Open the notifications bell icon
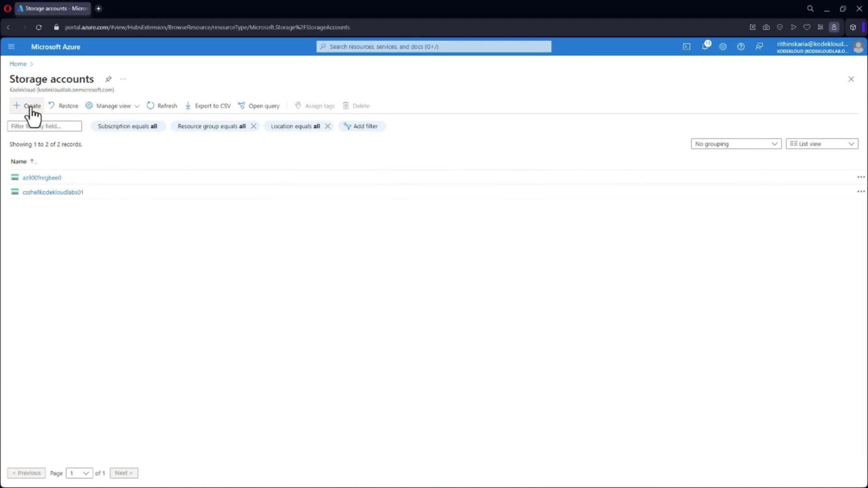The height and width of the screenshot is (488, 868). click(x=705, y=47)
